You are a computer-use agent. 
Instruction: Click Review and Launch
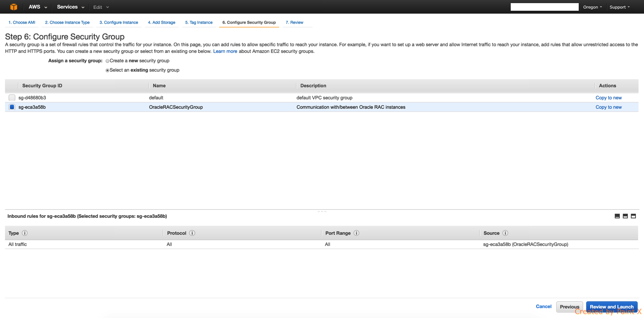tap(612, 307)
